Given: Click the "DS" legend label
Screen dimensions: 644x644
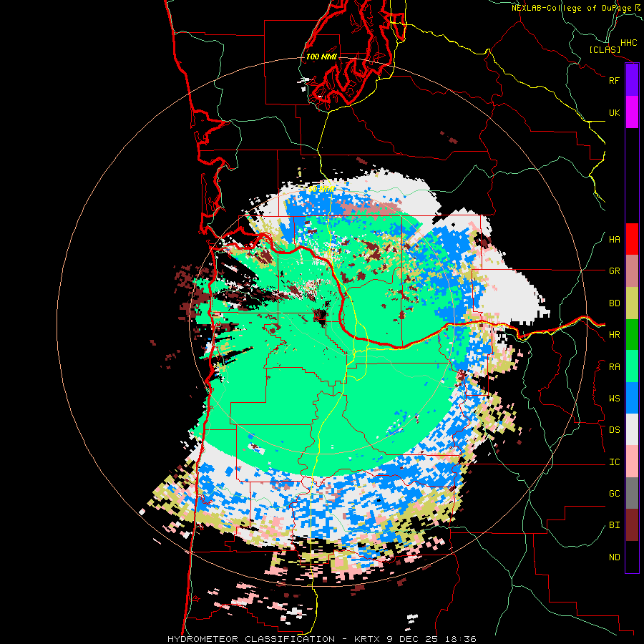Looking at the screenshot, I should (x=614, y=430).
